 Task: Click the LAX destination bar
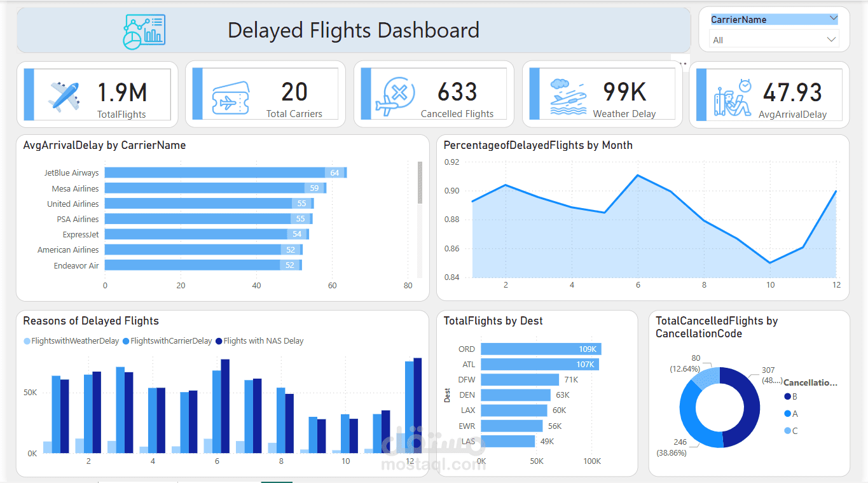tap(514, 410)
